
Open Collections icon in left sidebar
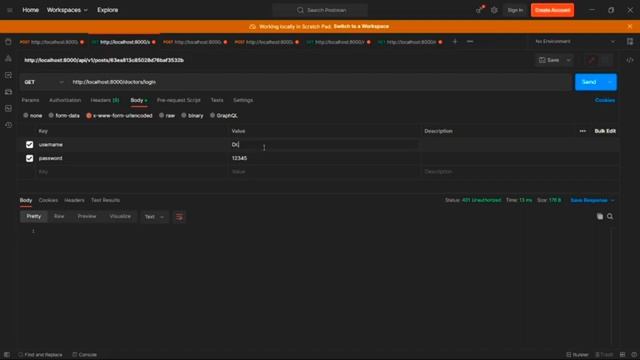pos(8,42)
